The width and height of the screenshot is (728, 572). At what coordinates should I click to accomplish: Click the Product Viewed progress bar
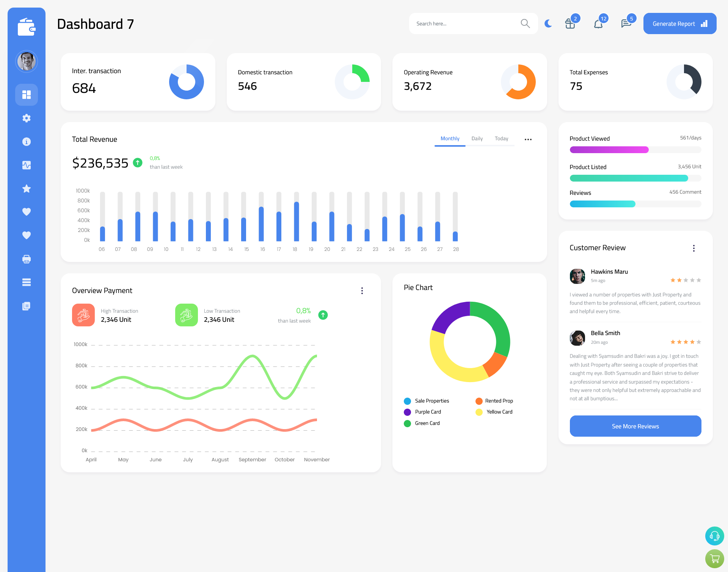tap(635, 149)
